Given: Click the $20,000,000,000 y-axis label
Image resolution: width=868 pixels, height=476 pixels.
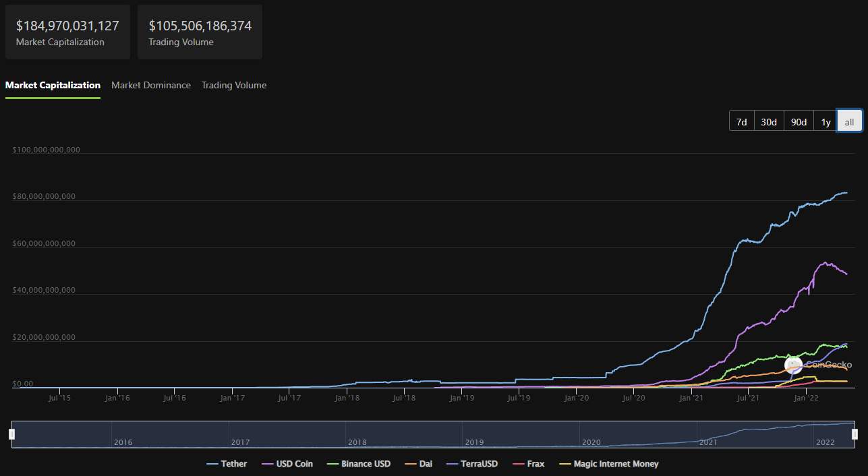Looking at the screenshot, I should pos(44,337).
